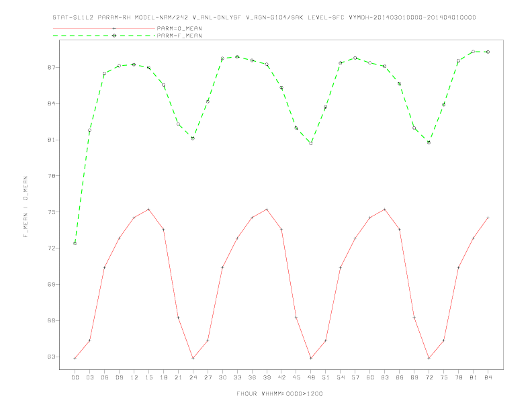Image resolution: width=532 pixels, height=411 pixels.
Task: Click the green F_MEAN marker at hour 48
Action: coord(311,144)
